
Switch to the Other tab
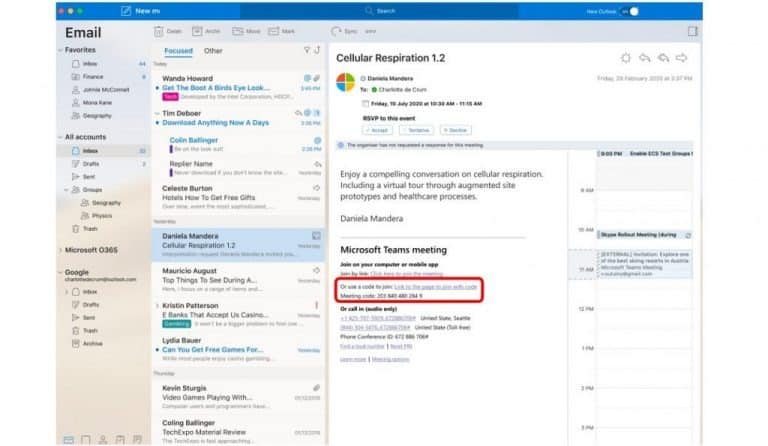click(x=213, y=50)
